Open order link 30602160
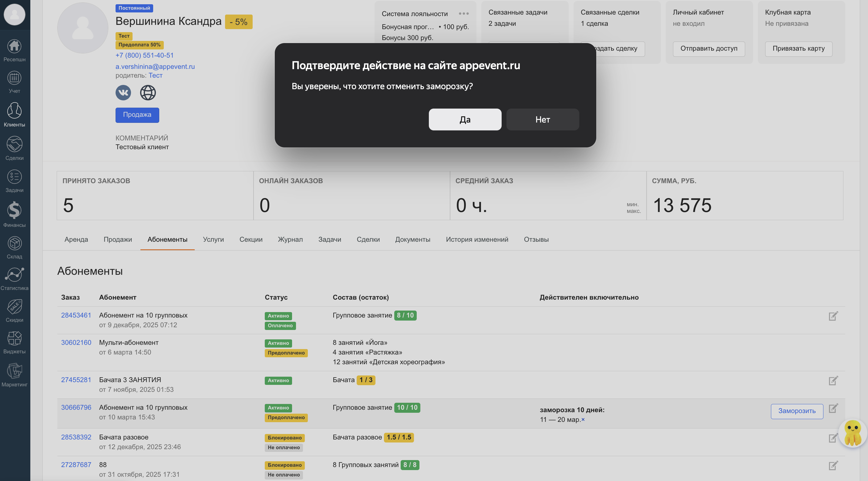This screenshot has height=481, width=868. [x=76, y=343]
